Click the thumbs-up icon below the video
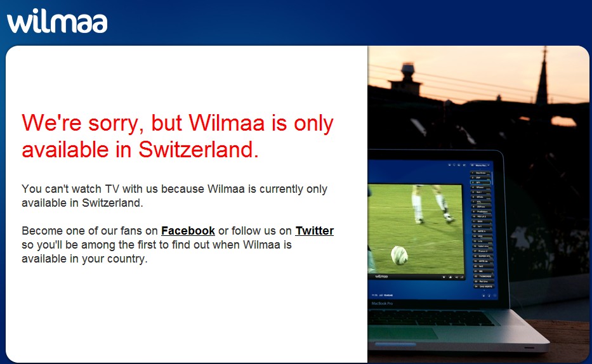 [451, 277]
